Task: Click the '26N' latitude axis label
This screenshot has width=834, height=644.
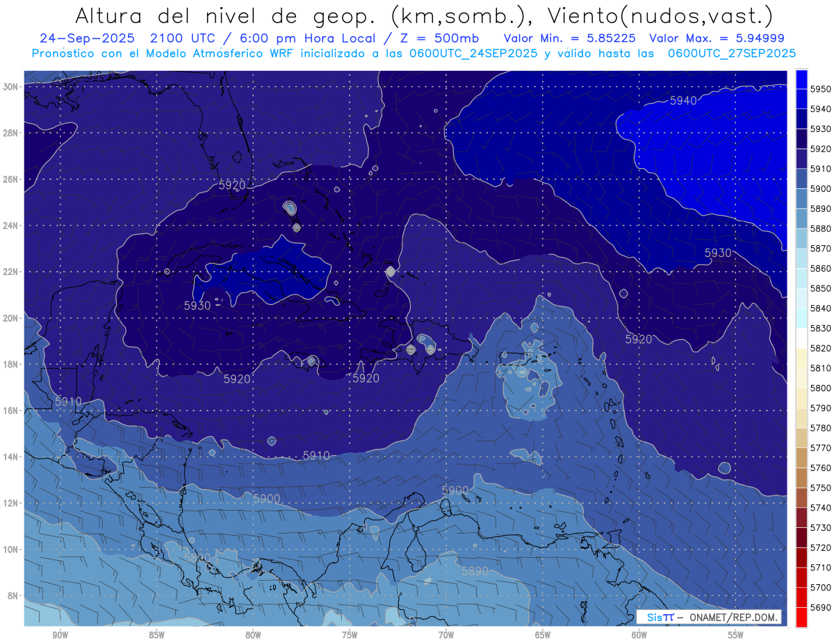Action: pyautogui.click(x=12, y=179)
